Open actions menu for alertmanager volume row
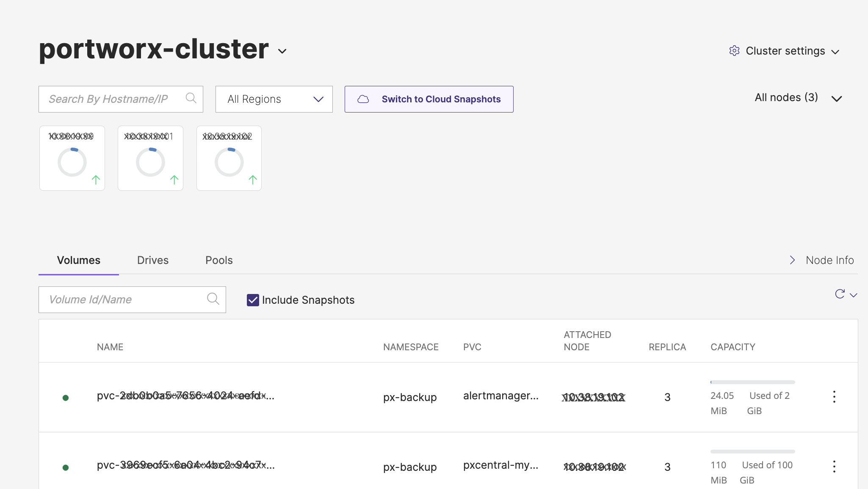 834,397
